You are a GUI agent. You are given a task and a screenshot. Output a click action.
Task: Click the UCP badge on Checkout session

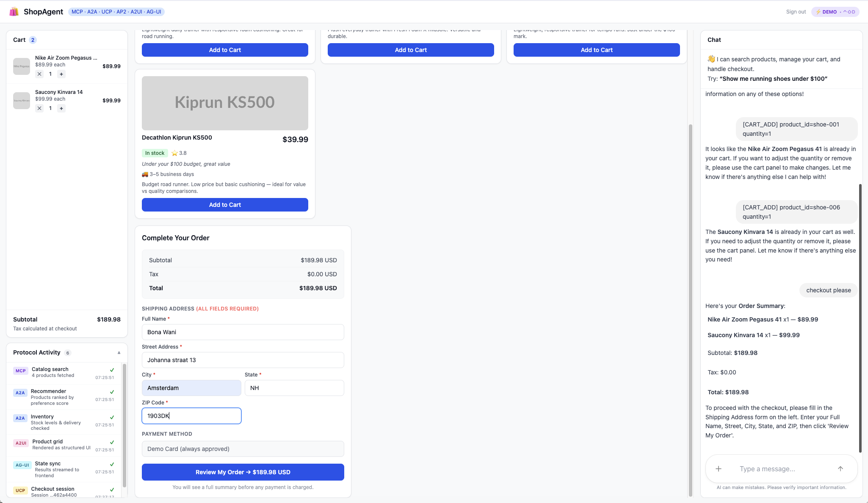(20, 490)
